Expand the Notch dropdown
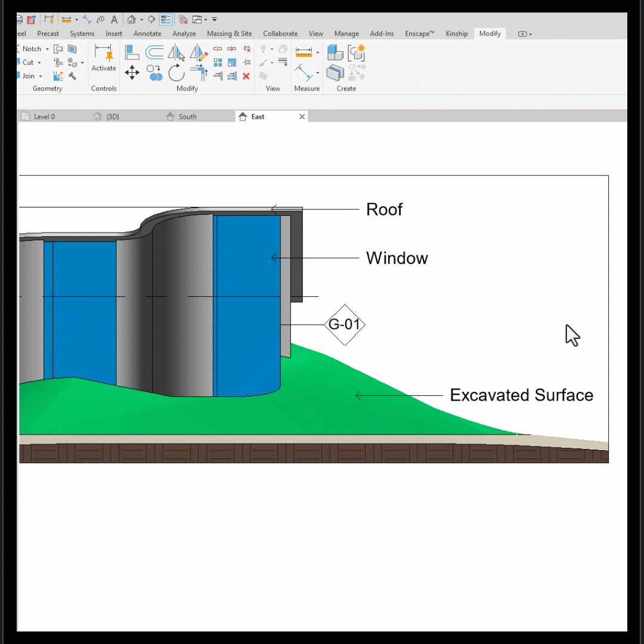The width and height of the screenshot is (644, 644). (47, 49)
